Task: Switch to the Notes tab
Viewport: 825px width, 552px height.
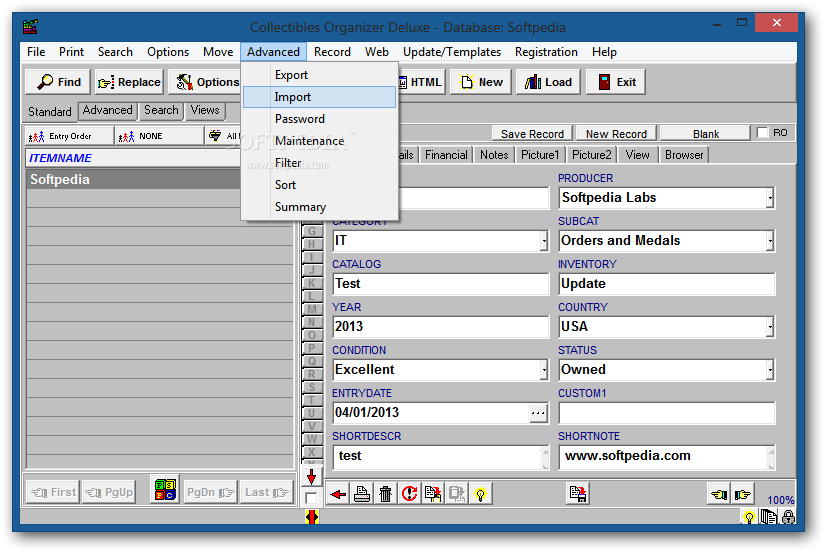Action: pos(494,155)
